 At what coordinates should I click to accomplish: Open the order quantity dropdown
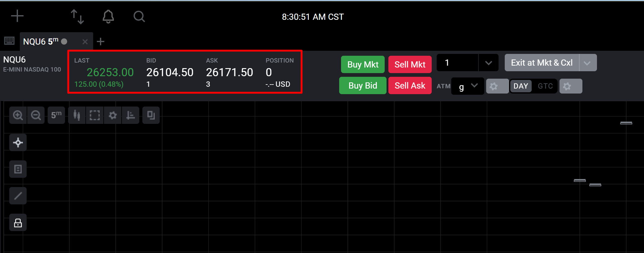click(x=488, y=63)
